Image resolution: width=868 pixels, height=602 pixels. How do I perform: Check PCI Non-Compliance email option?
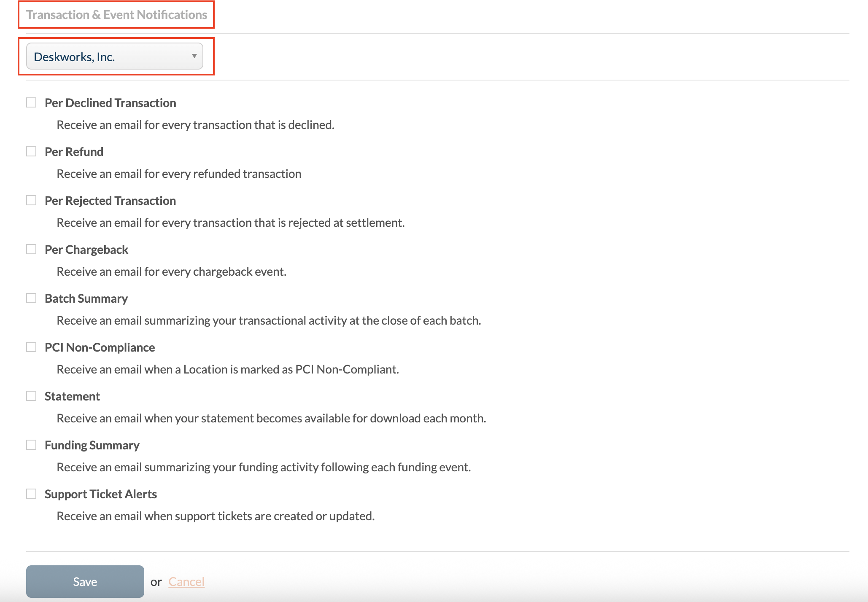[x=31, y=347]
